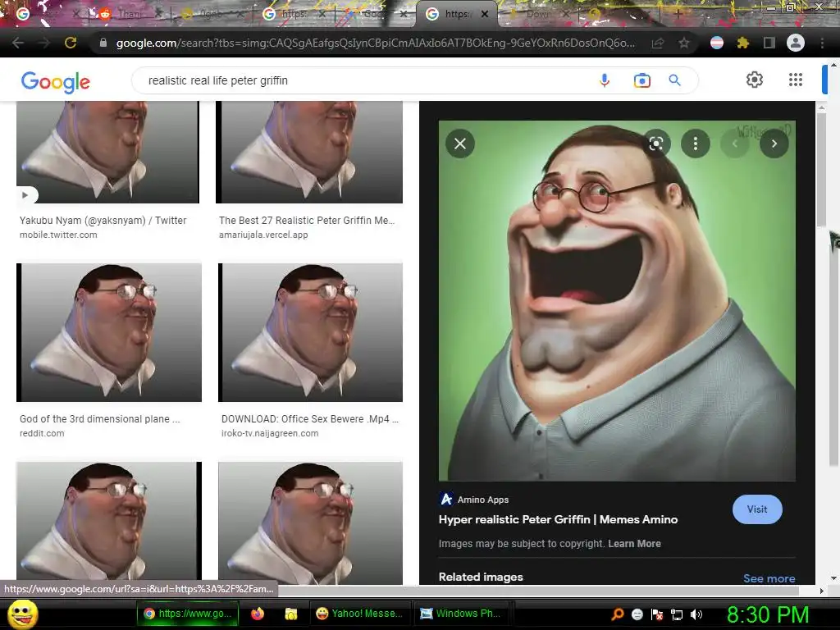This screenshot has height=630, width=840.
Task: Open the Chrome side panel
Action: tap(769, 43)
